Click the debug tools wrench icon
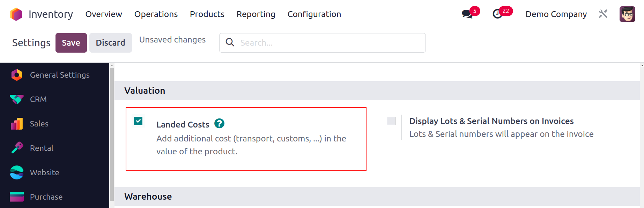Screen dimensions: 644x208 tap(603, 14)
